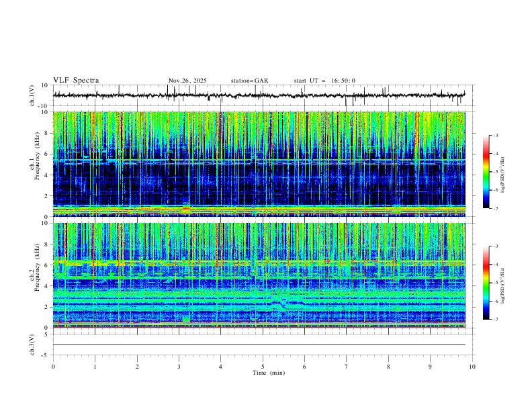Click the ch.1 spectrogram color bar
The width and height of the screenshot is (532, 411).
tap(486, 172)
